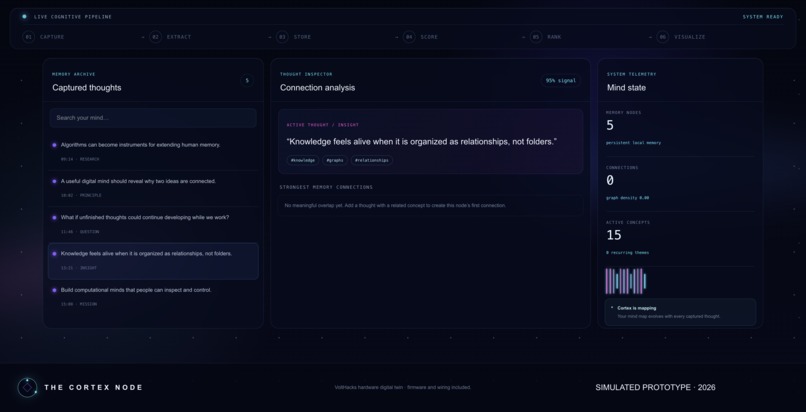Click 'SIMULATED PROTOTYPE · 2026' footer text
The width and height of the screenshot is (806, 412).
click(655, 387)
